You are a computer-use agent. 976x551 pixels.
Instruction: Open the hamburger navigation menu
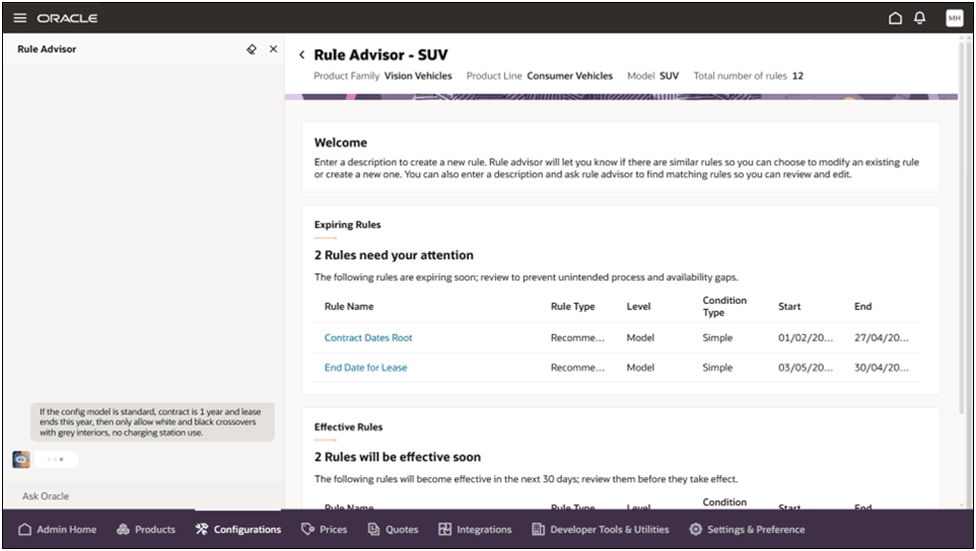pyautogui.click(x=20, y=18)
